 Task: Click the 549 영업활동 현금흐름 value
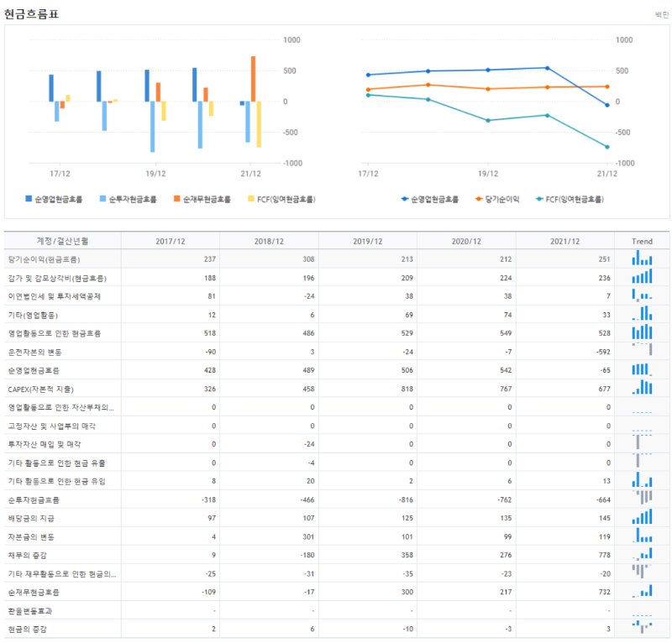(x=507, y=333)
